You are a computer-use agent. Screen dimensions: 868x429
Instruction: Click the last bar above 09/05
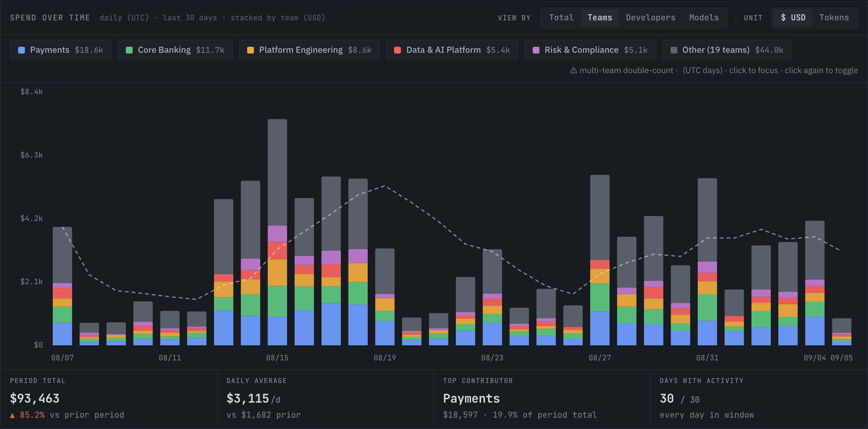(842, 332)
